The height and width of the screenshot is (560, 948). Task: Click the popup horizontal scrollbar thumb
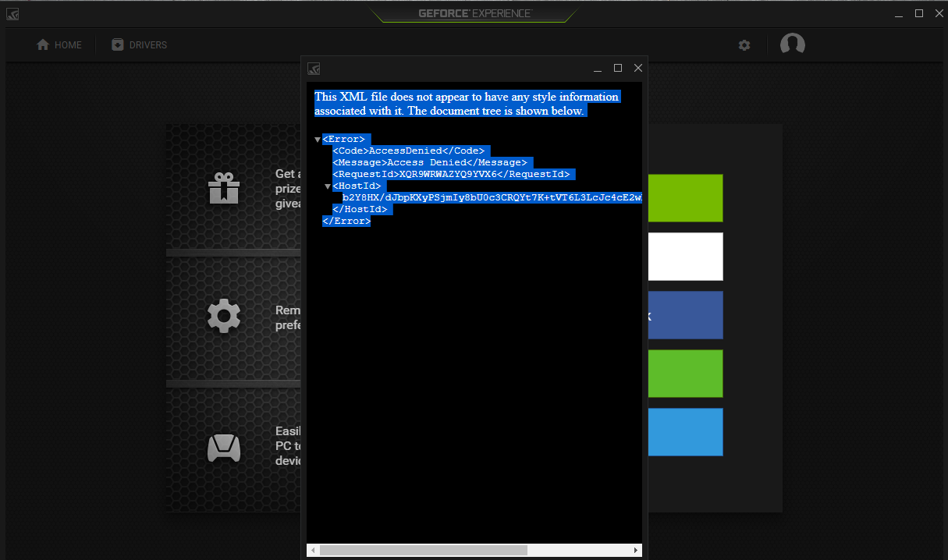point(423,551)
